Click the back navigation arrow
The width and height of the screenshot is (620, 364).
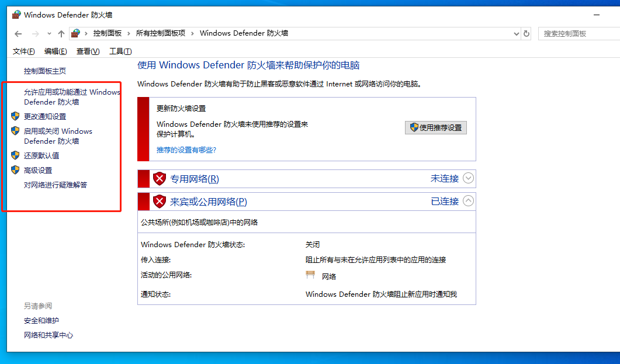tap(18, 33)
